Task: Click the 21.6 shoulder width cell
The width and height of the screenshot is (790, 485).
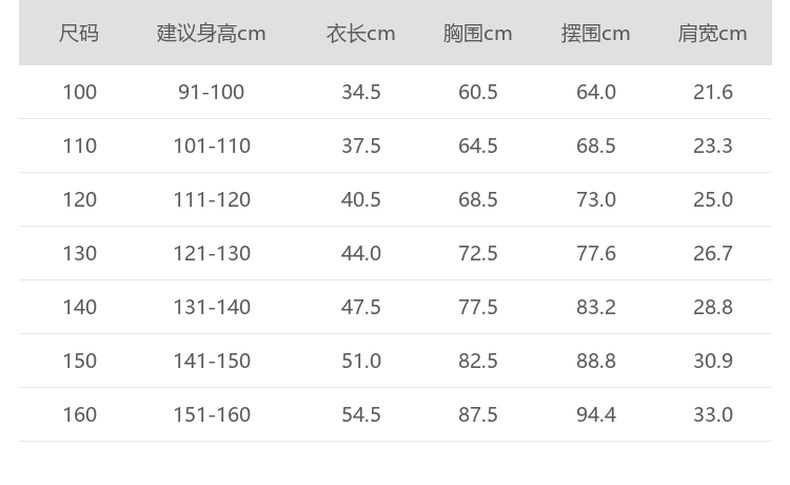Action: pyautogui.click(x=713, y=92)
